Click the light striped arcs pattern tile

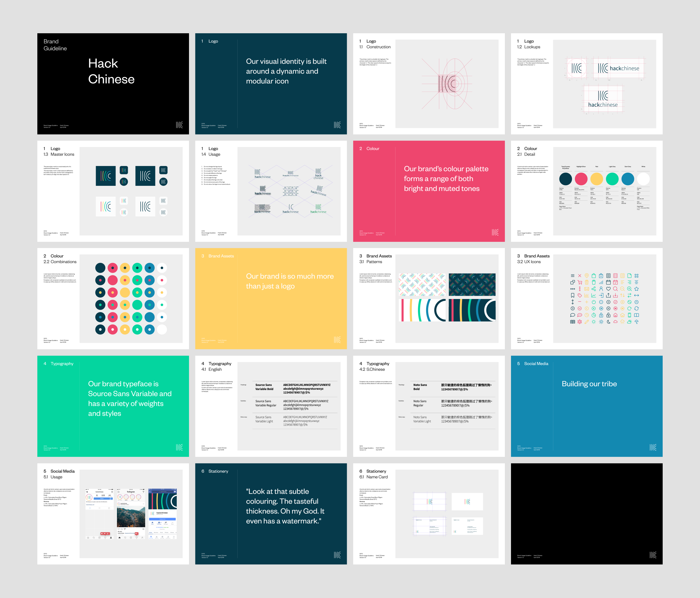click(422, 310)
